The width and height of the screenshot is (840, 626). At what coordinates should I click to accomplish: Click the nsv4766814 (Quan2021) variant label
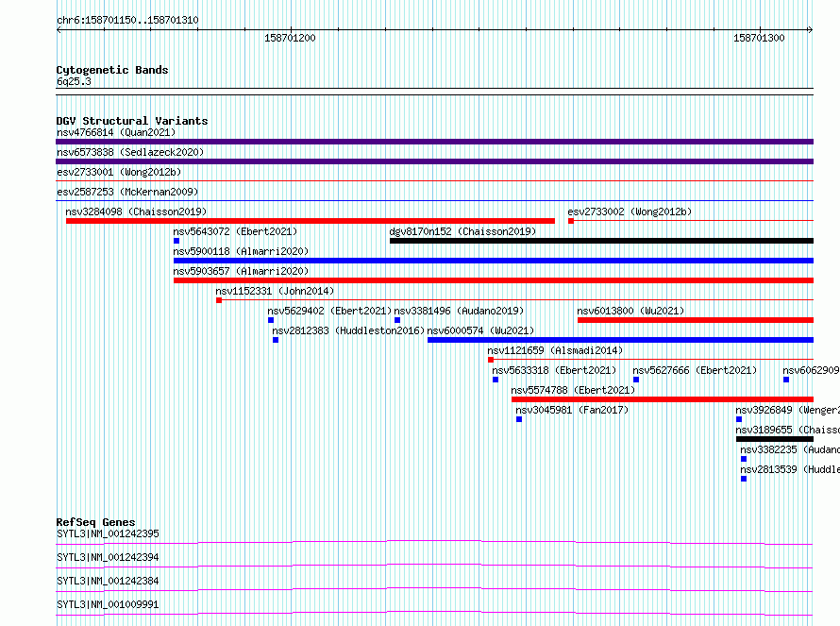[x=116, y=132]
